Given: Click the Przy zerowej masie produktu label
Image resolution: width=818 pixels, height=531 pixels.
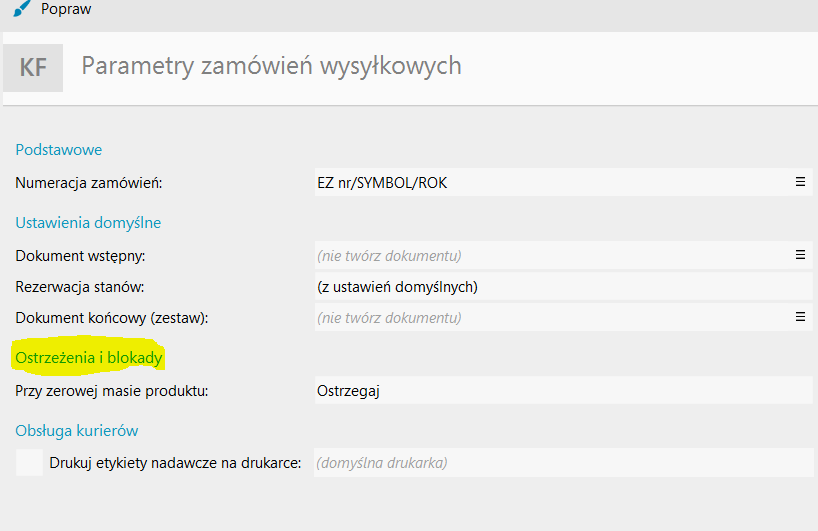Looking at the screenshot, I should (x=112, y=390).
